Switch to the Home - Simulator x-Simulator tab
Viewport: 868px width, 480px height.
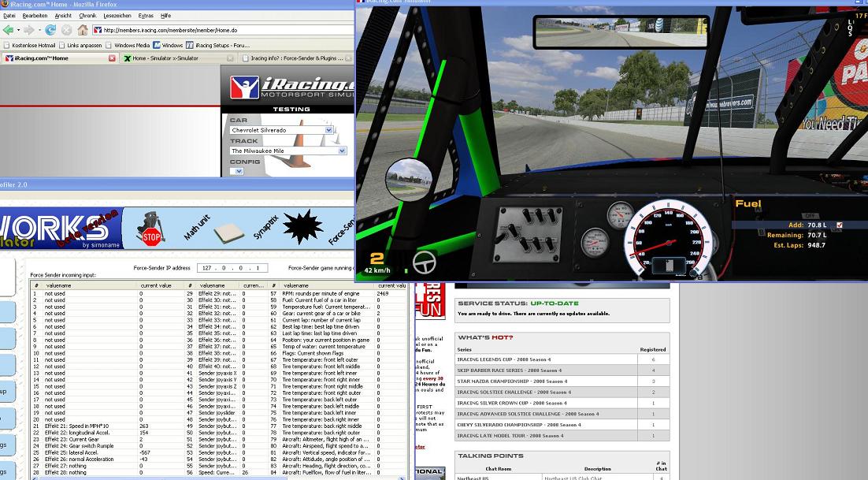click(x=180, y=58)
